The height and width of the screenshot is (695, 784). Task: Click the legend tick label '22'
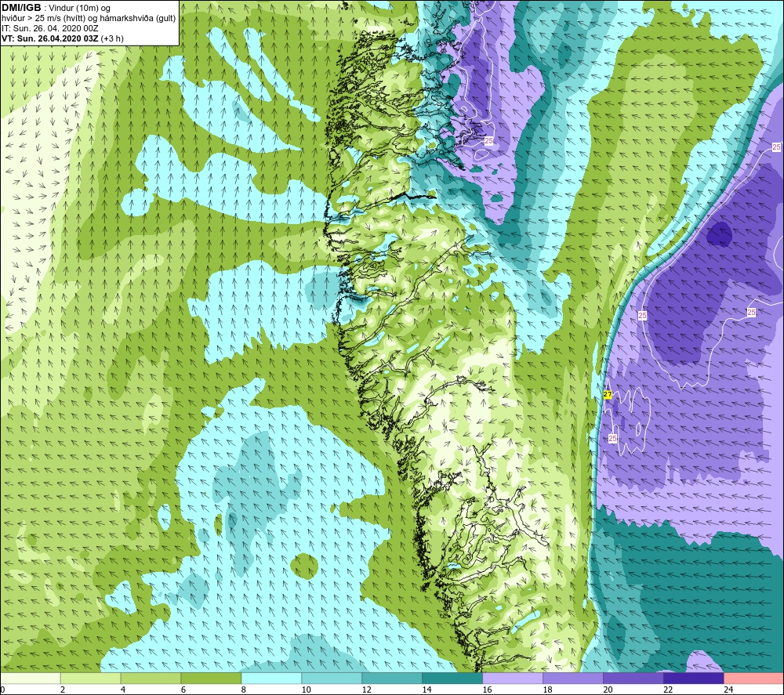[668, 690]
